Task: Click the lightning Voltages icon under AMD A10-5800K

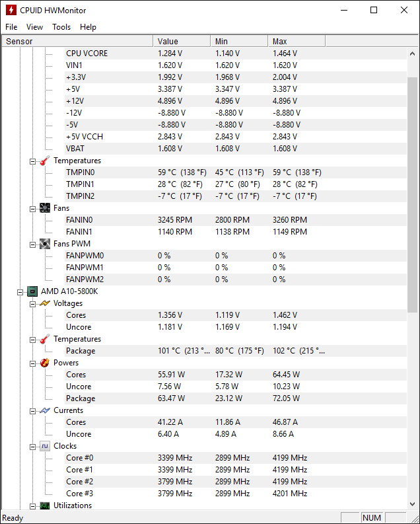Action: 45,303
